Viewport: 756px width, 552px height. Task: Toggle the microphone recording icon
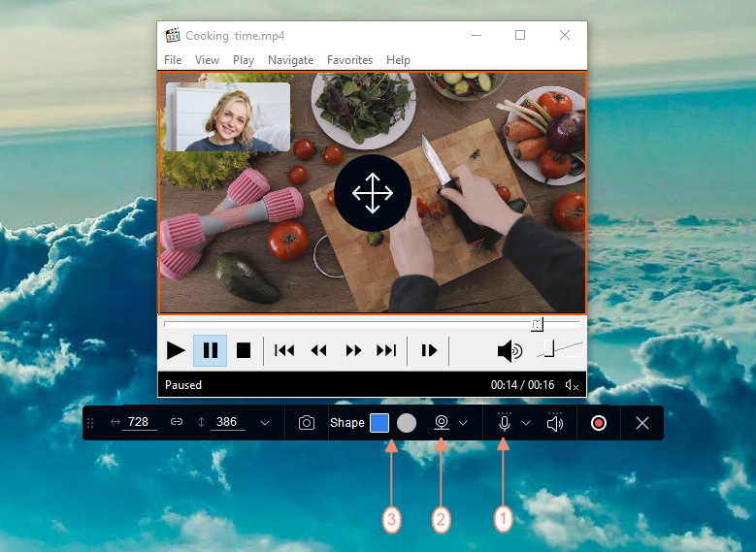pos(505,423)
